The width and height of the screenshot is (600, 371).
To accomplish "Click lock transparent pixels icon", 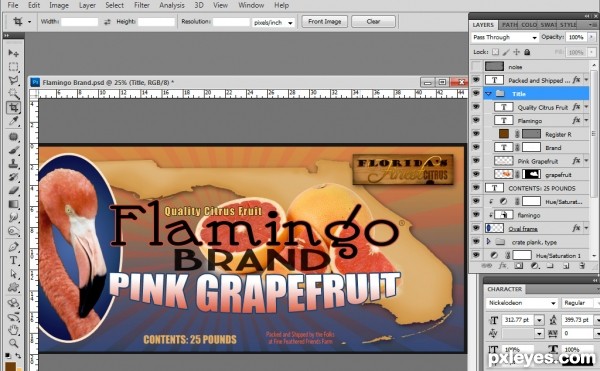I will pos(495,52).
